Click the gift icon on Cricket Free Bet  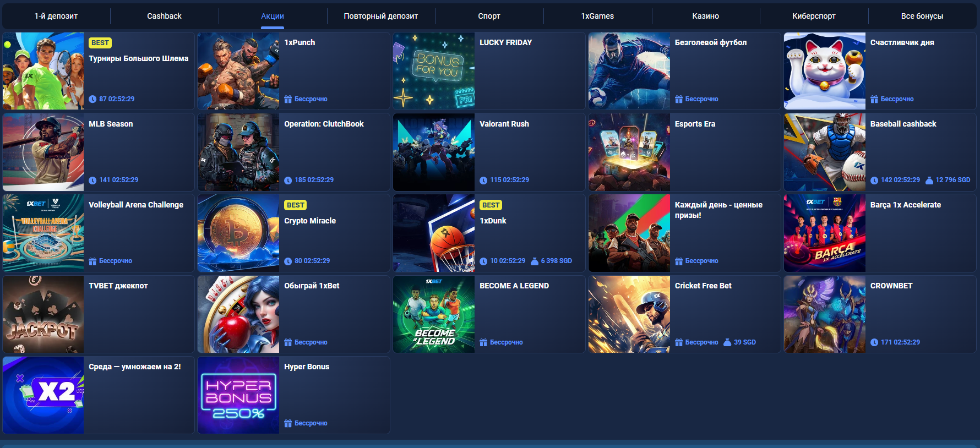pyautogui.click(x=679, y=342)
